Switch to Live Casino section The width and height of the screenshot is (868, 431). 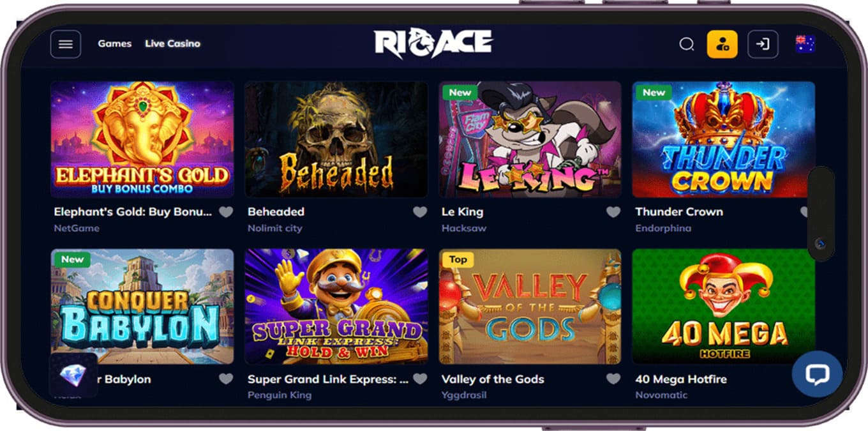pos(172,43)
